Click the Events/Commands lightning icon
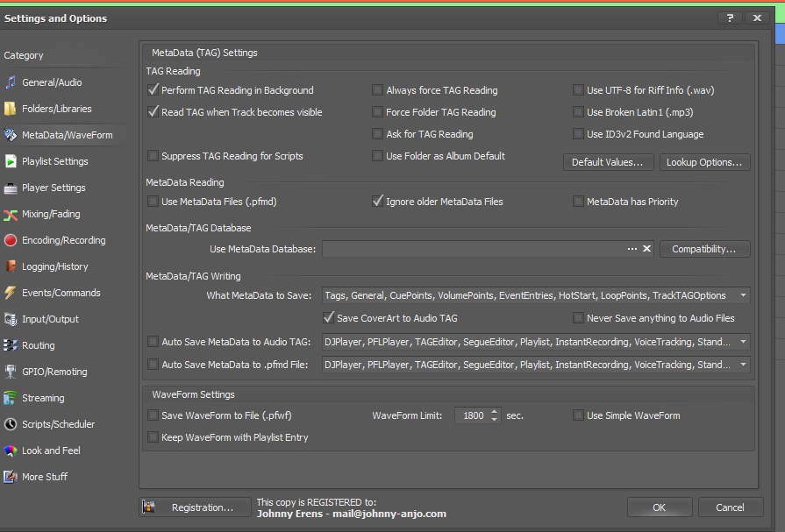The height and width of the screenshot is (532, 785). pyautogui.click(x=11, y=293)
